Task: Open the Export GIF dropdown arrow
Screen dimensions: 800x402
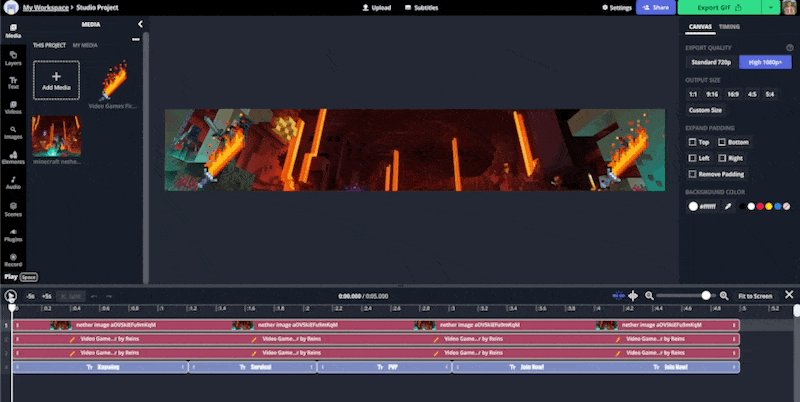Action: (773, 7)
